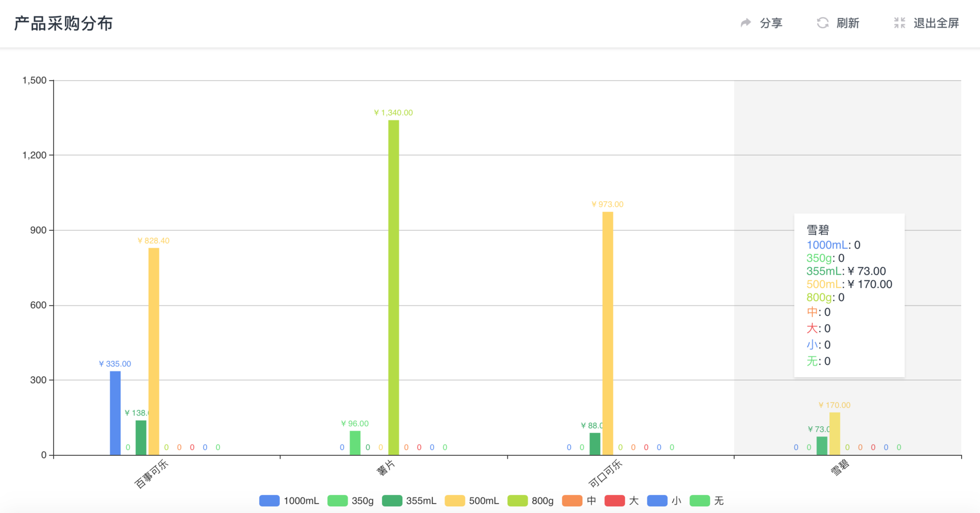The height and width of the screenshot is (513, 980).
Task: Toggle the 大 legend entry
Action: click(x=622, y=501)
